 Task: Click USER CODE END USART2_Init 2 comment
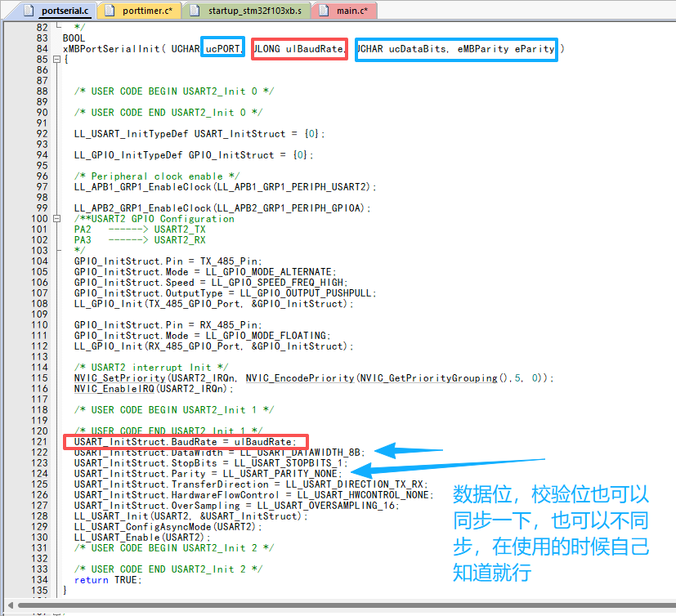[x=168, y=569]
